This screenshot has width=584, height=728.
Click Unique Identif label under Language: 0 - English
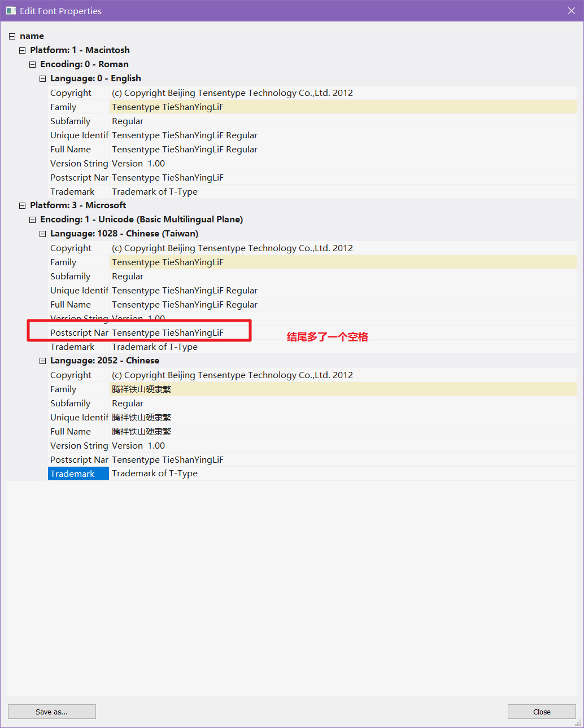[79, 135]
